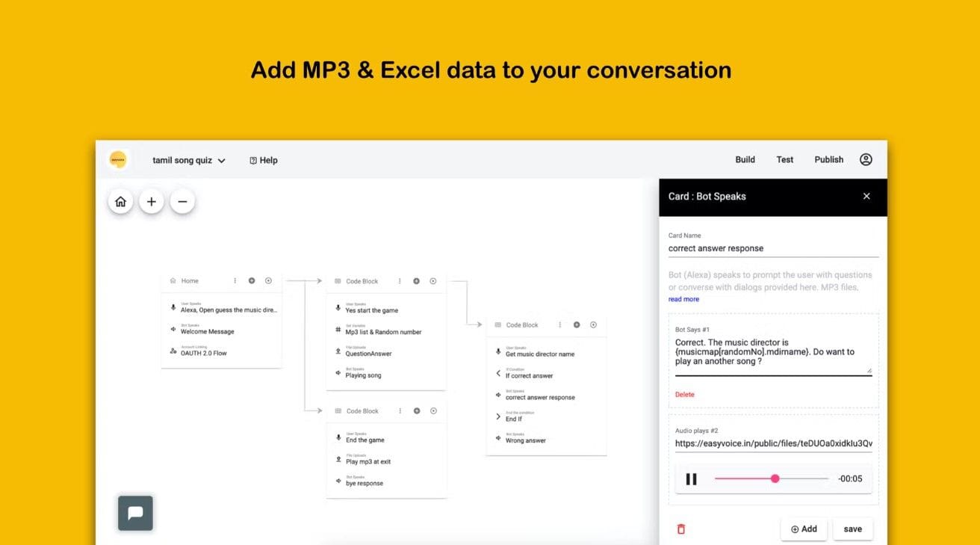980x545 pixels.
Task: Click the zoom-out minus icon on canvas
Action: [183, 200]
